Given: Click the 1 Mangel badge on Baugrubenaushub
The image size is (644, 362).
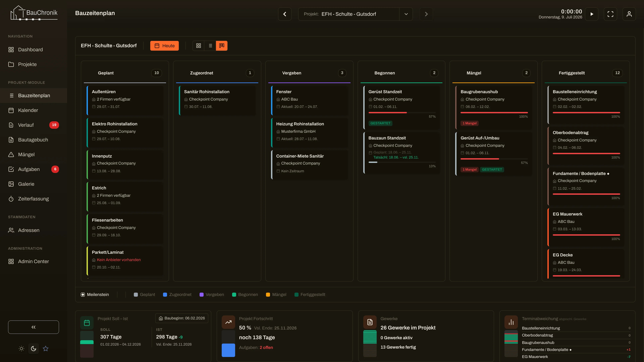Looking at the screenshot, I should [470, 123].
